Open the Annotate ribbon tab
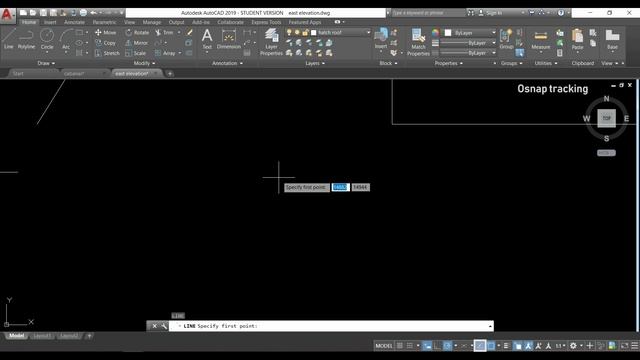This screenshot has width=640, height=360. (x=74, y=22)
